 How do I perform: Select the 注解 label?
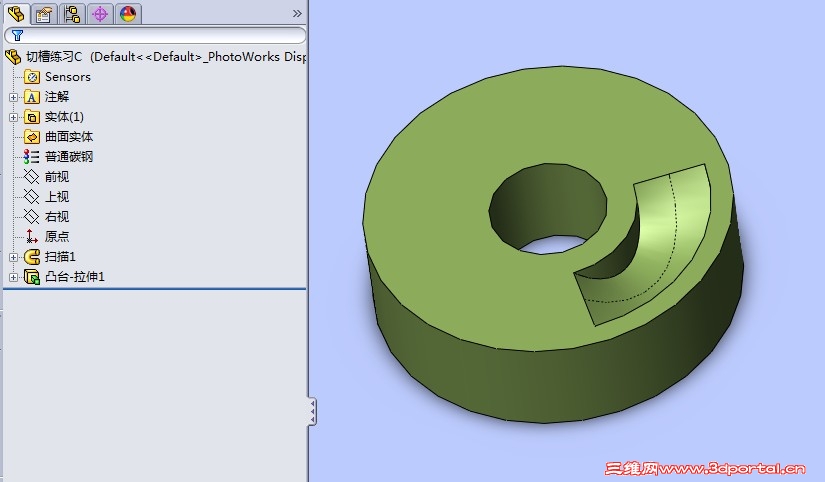[57, 97]
